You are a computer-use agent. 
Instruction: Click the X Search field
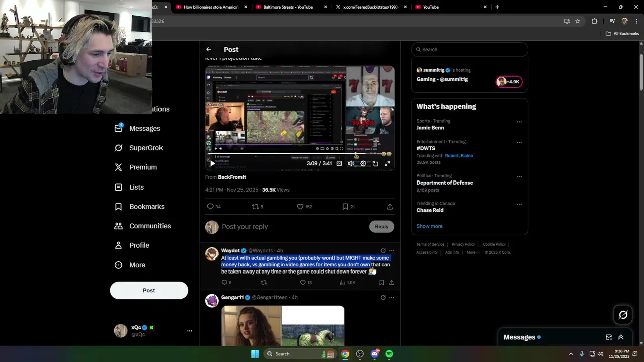(469, 49)
